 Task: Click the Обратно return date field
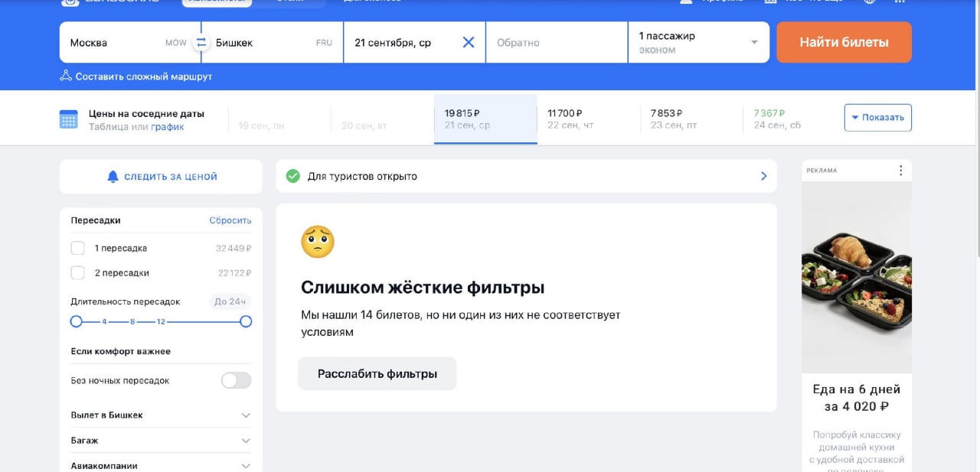coord(557,42)
